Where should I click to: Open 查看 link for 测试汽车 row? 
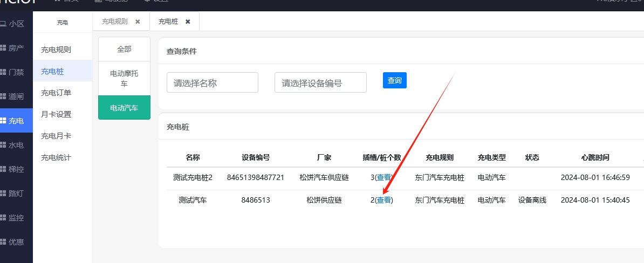(384, 200)
